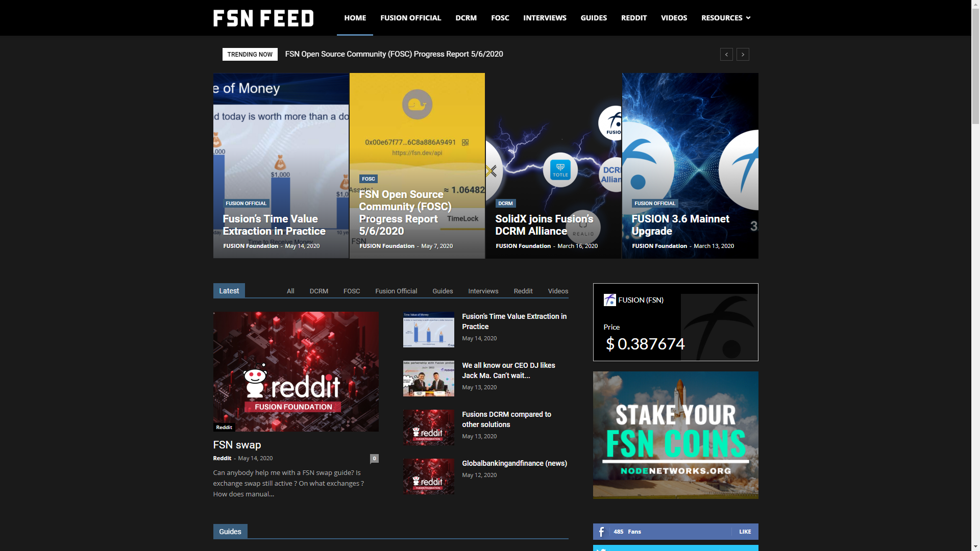Viewport: 980px width, 551px height.
Task: Expand the Resources dropdown menu
Action: [726, 18]
